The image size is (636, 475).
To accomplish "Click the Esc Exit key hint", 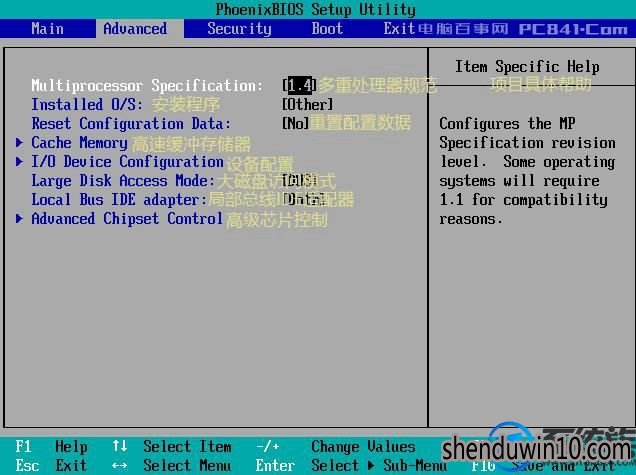I will tap(51, 465).
